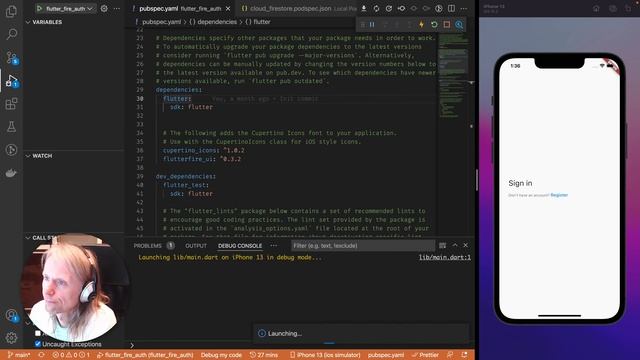Take a simulator screenshot via toolbar
Image resolution: width=640 pixels, height=360 pixels.
[613, 8]
